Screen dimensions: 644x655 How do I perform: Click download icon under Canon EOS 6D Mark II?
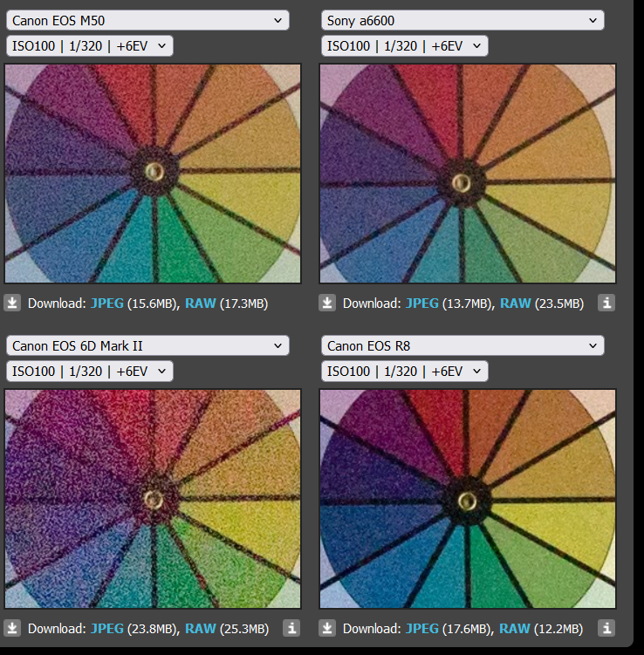coord(12,628)
